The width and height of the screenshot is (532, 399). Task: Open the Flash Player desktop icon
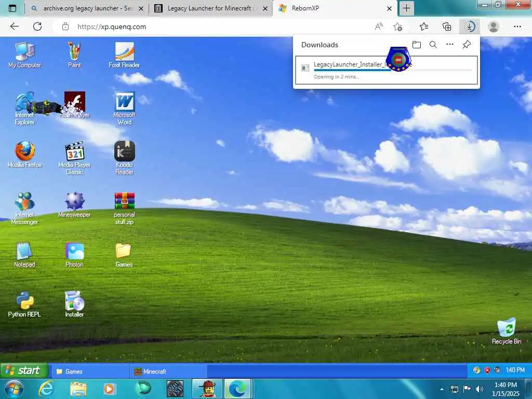pos(75,105)
